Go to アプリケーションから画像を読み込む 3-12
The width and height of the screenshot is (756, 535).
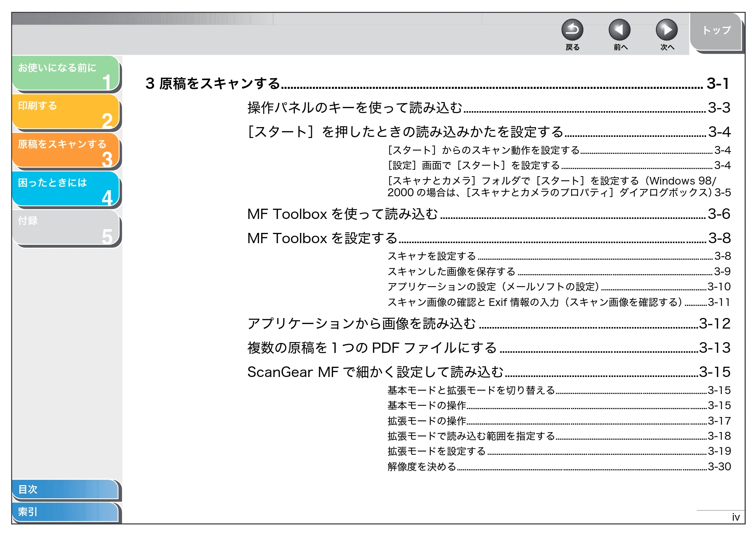[489, 324]
